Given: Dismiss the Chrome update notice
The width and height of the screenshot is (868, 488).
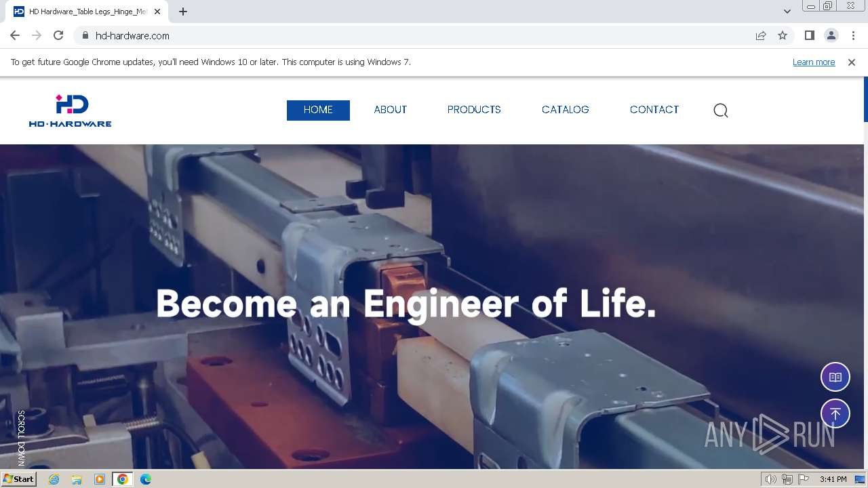Looking at the screenshot, I should click(852, 62).
